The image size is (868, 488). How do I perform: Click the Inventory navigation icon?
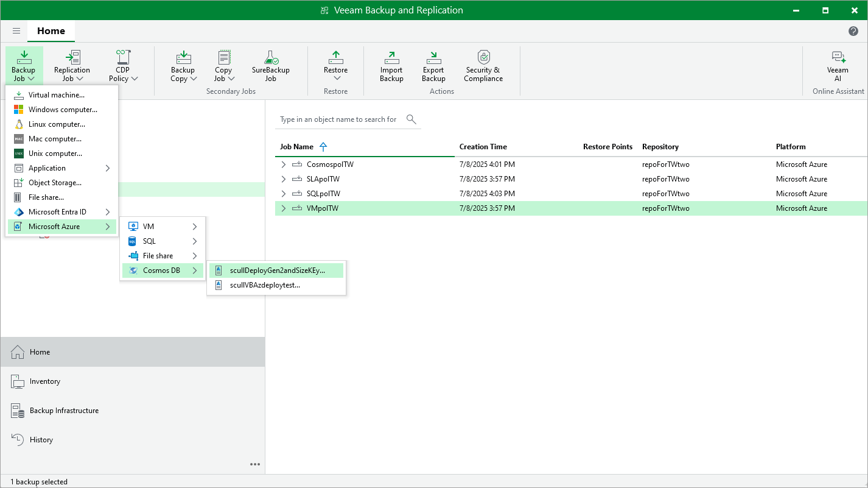click(18, 381)
